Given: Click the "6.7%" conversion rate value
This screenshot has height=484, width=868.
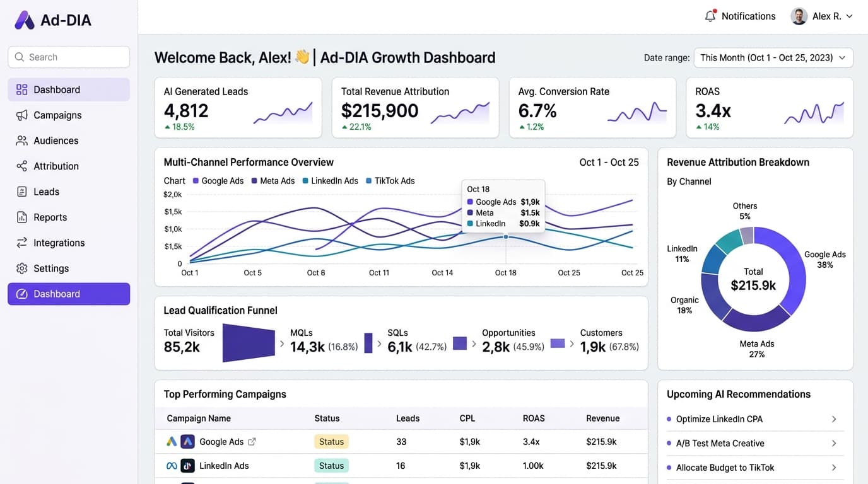Looking at the screenshot, I should (x=537, y=111).
